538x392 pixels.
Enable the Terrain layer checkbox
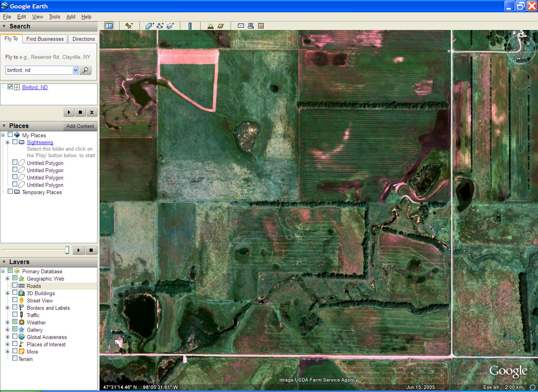click(x=15, y=359)
